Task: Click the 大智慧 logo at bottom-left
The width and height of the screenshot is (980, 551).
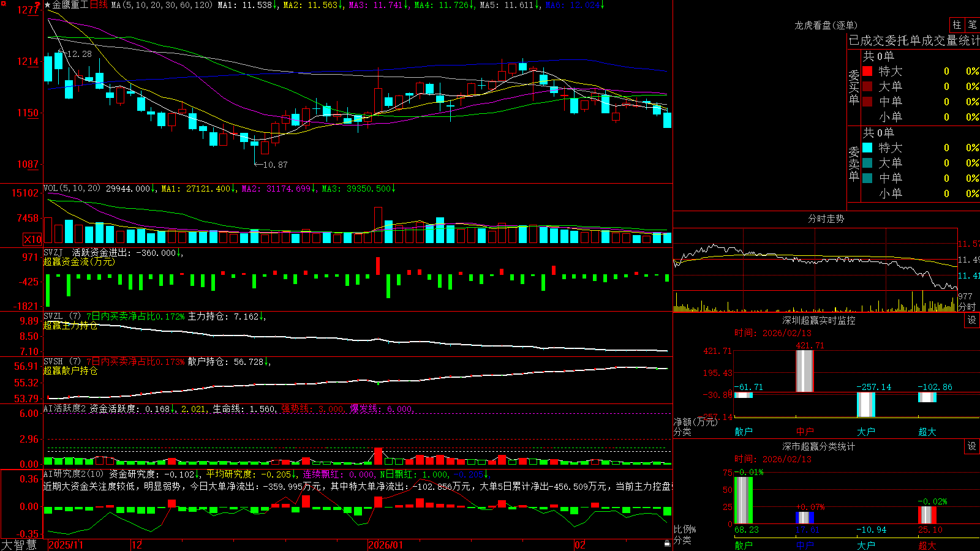Action: click(19, 545)
